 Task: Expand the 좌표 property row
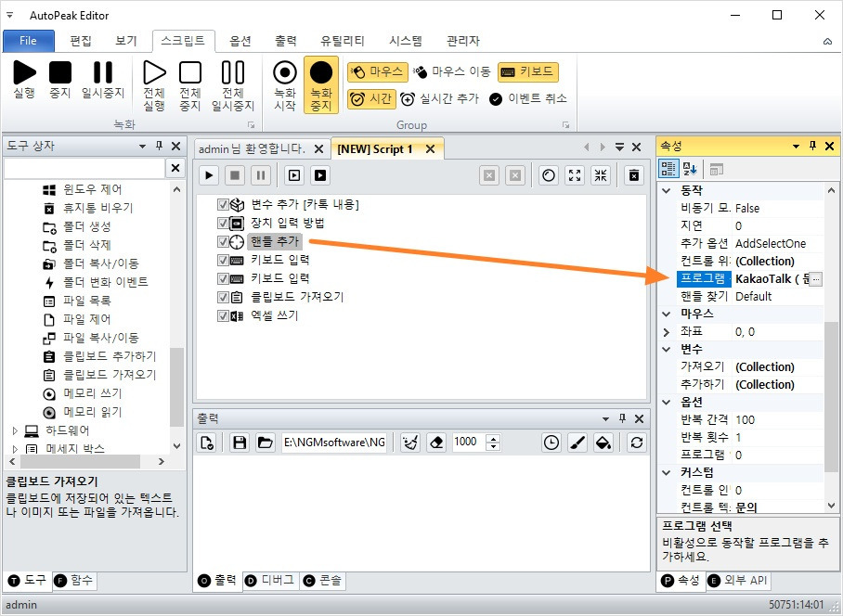667,332
